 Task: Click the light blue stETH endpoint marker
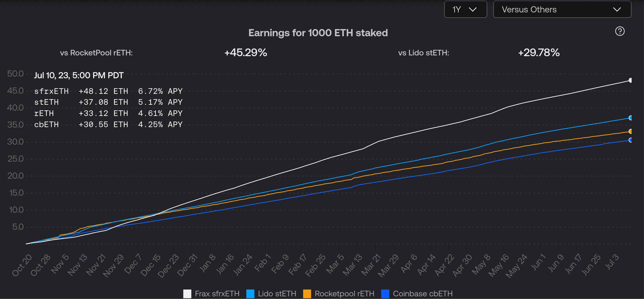tap(630, 118)
